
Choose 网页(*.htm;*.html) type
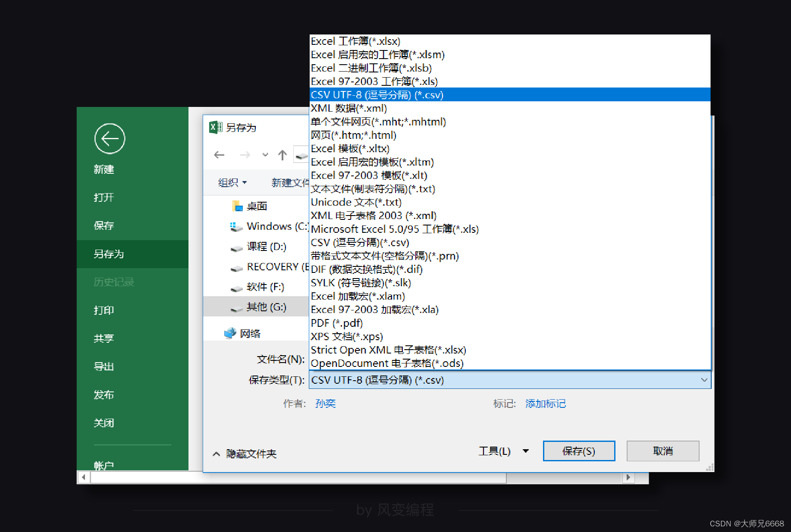click(x=510, y=135)
